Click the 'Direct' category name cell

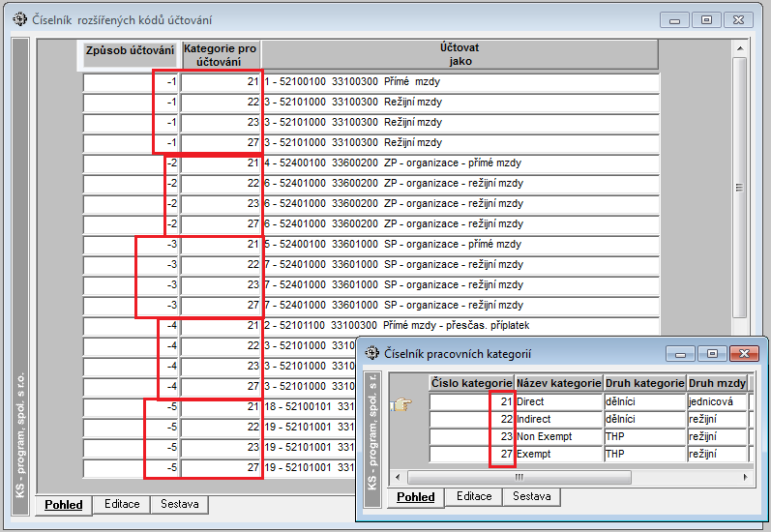pos(559,401)
